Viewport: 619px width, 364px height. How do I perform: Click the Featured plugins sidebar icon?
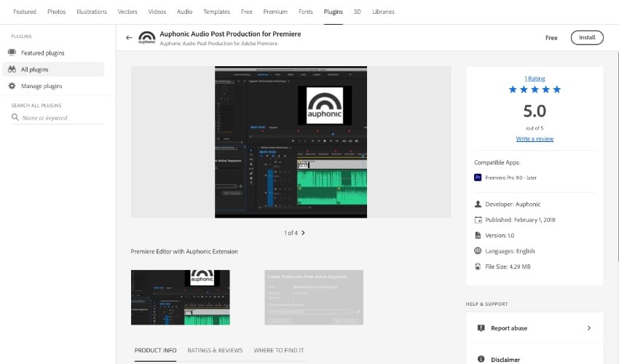[x=12, y=53]
